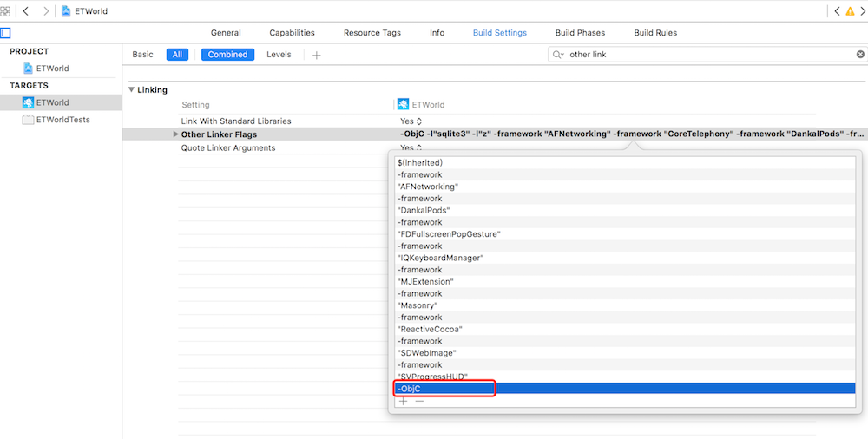This screenshot has width=868, height=439.
Task: Add a build setting with plus button
Action: point(317,55)
